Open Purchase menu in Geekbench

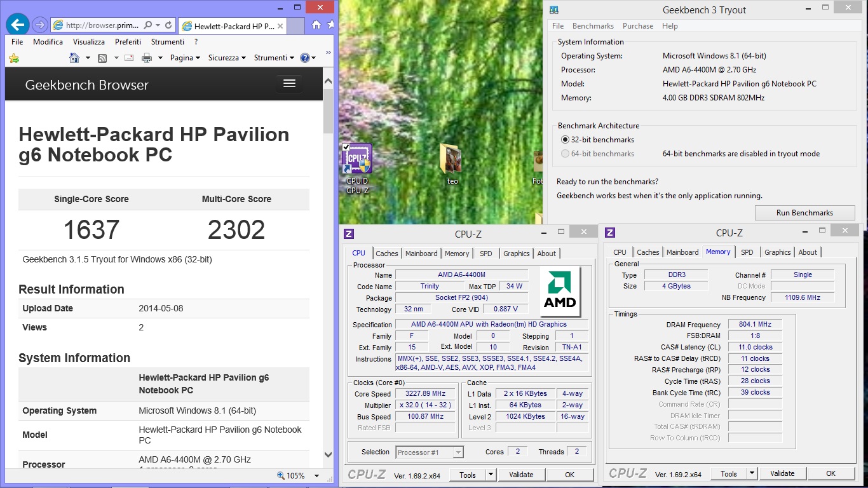click(x=638, y=26)
